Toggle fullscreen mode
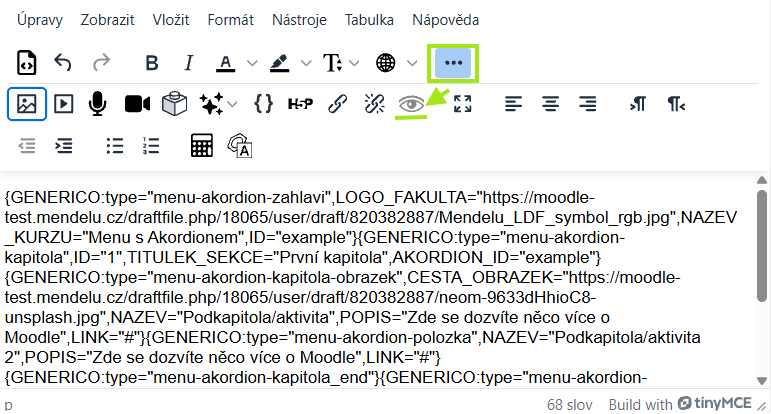The height and width of the screenshot is (414, 771). [x=462, y=103]
